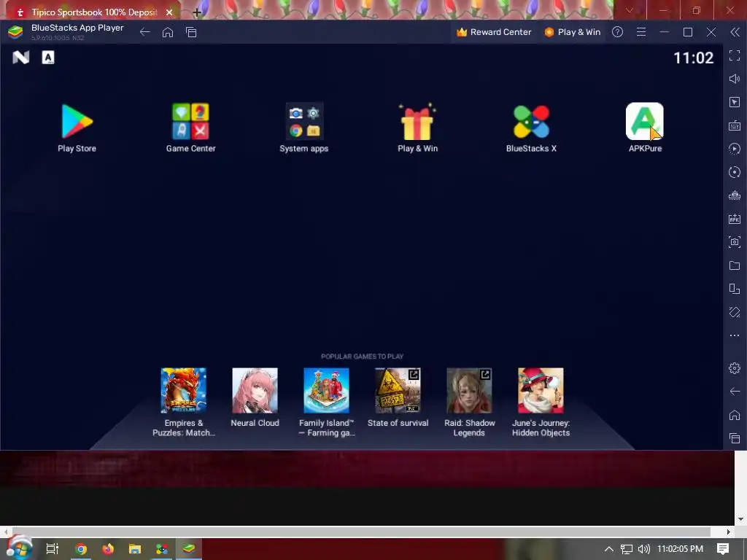Screen dimensions: 747x560
Task: Launch the Play & Win gift app
Action: pyautogui.click(x=417, y=122)
